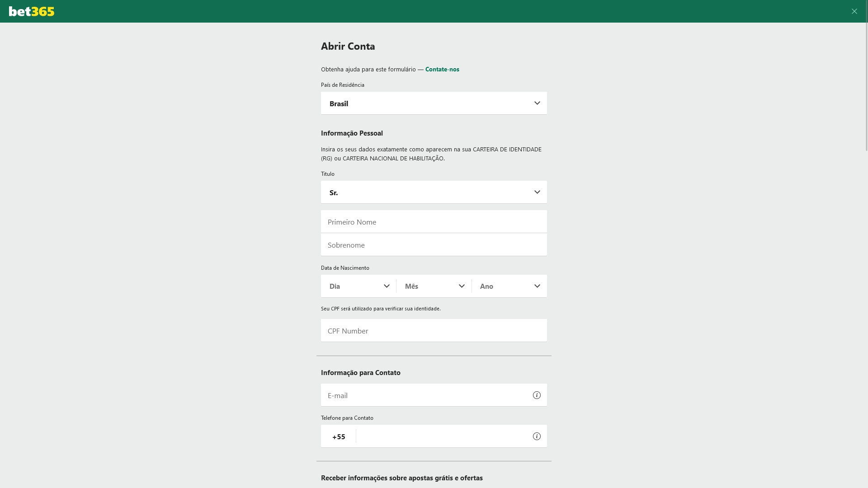Expand the Título dropdown showing Sr.

(x=434, y=192)
